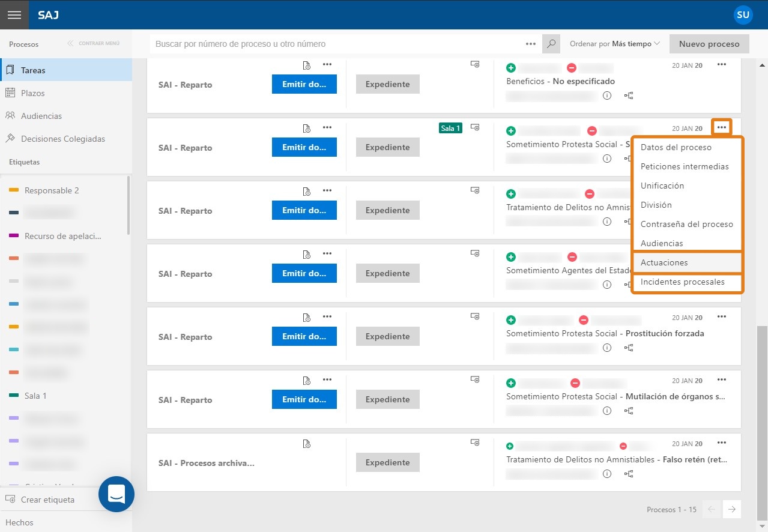The height and width of the screenshot is (532, 768).
Task: Open Audiencias in left sidebar
Action: tap(66, 116)
